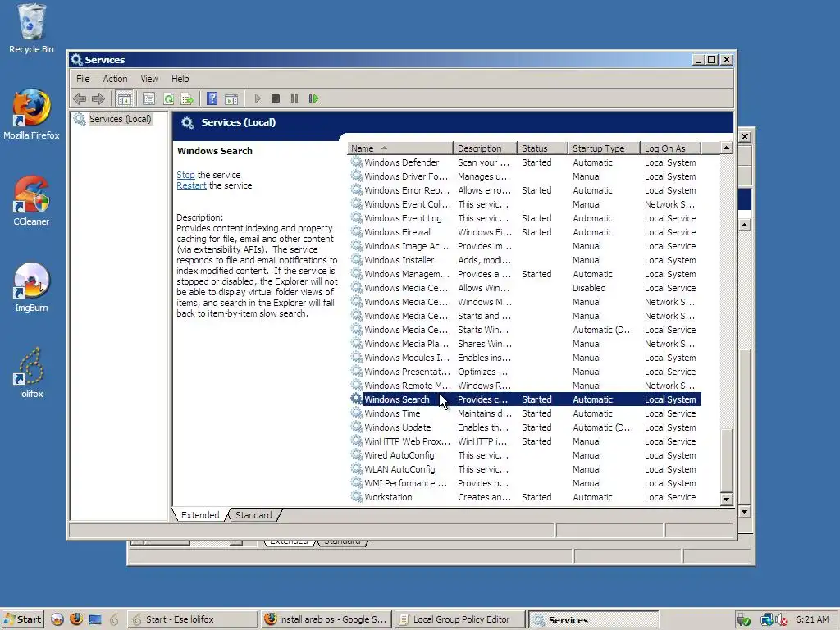
Task: Open the File menu
Action: click(83, 79)
